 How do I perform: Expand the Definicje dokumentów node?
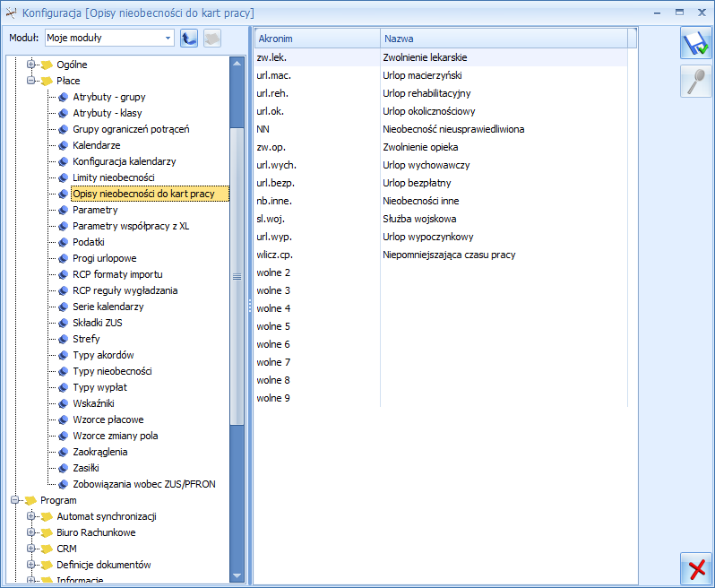[x=30, y=565]
